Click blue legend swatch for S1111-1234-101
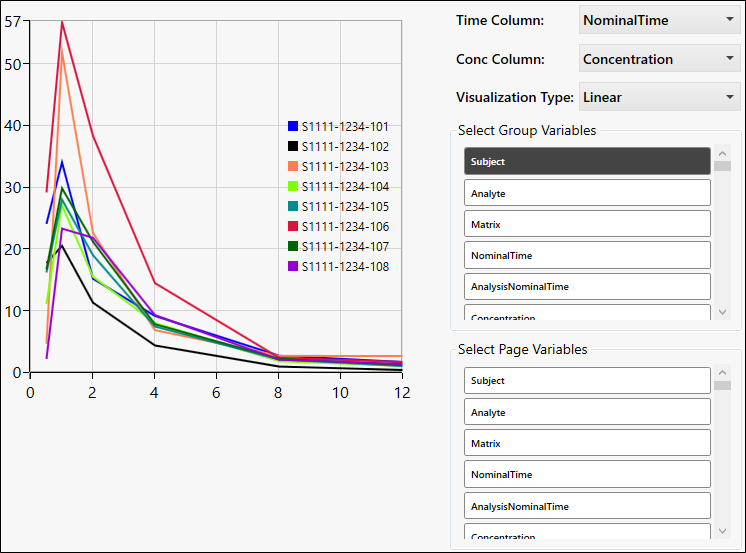The image size is (746, 553). (293, 126)
